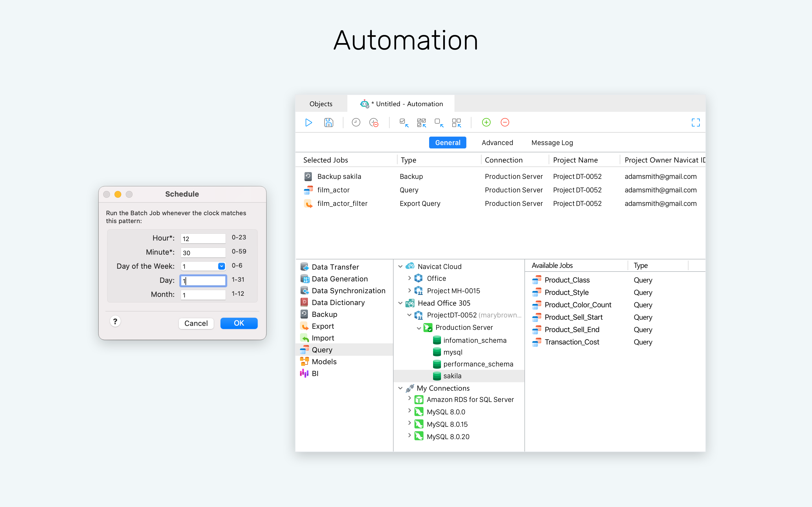This screenshot has height=507, width=812.
Task: Collapse the Navicat Cloud tree node
Action: [x=400, y=266]
